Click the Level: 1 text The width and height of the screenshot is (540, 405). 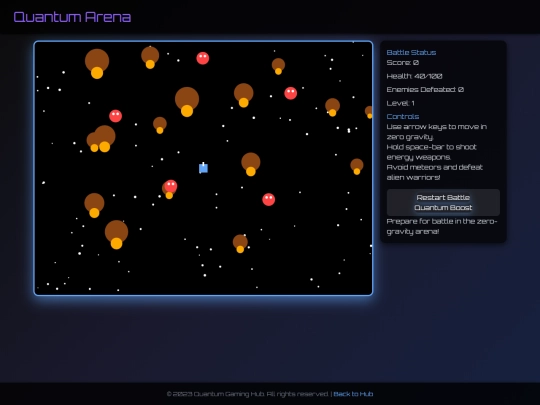(x=401, y=103)
